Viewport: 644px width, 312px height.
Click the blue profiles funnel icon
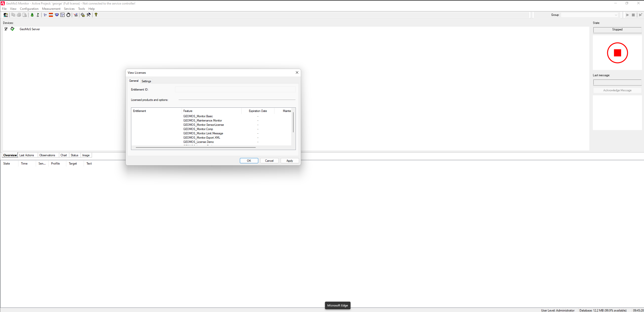pyautogui.click(x=57, y=15)
